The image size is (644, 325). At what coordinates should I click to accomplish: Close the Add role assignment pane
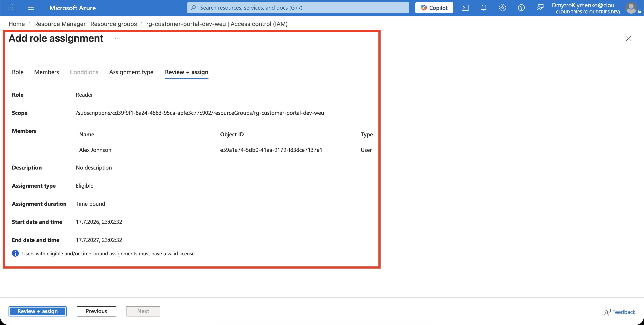point(628,38)
